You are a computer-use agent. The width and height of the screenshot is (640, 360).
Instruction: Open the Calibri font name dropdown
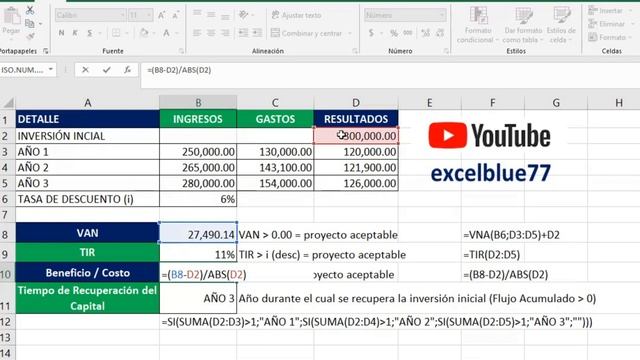[122, 16]
